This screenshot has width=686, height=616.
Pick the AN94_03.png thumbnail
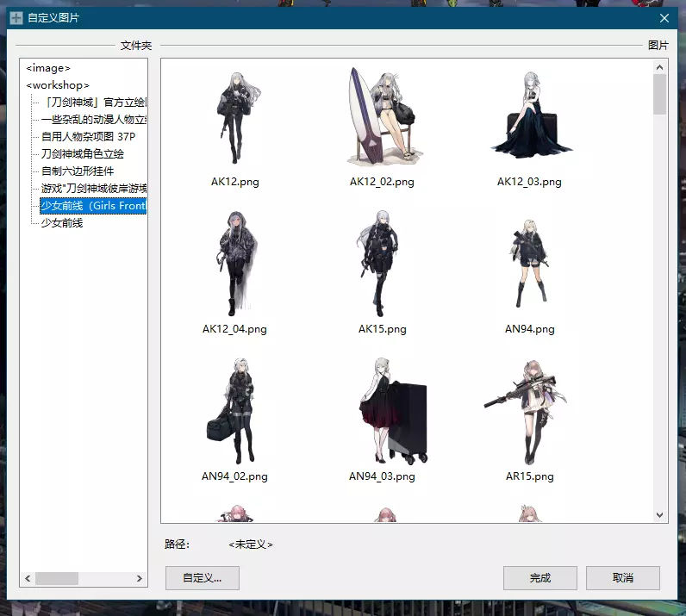click(393, 411)
